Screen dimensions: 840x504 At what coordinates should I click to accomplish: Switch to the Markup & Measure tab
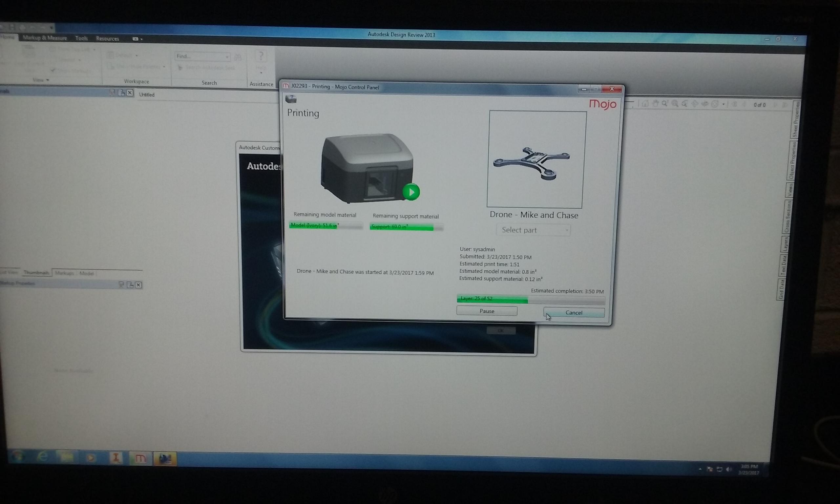click(x=45, y=38)
